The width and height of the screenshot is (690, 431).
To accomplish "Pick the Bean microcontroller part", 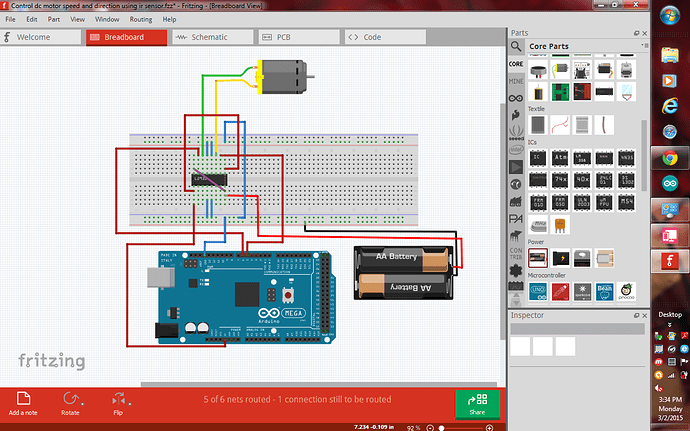I will [604, 291].
